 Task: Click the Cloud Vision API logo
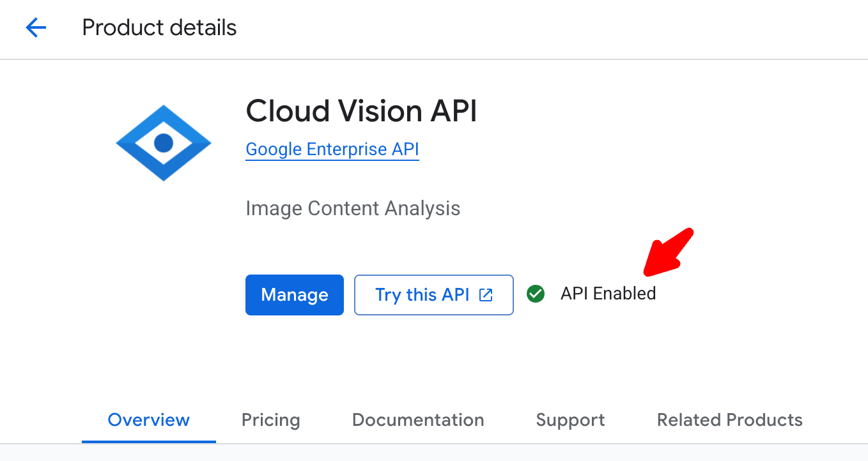point(164,142)
